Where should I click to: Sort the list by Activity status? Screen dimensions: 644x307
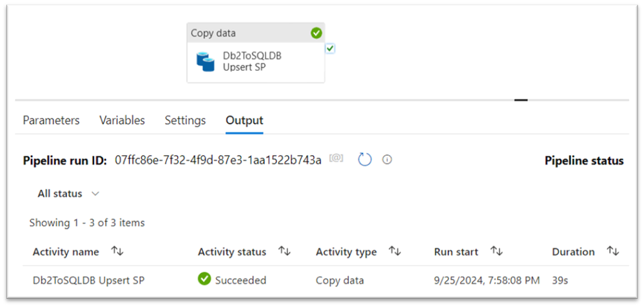tap(284, 252)
